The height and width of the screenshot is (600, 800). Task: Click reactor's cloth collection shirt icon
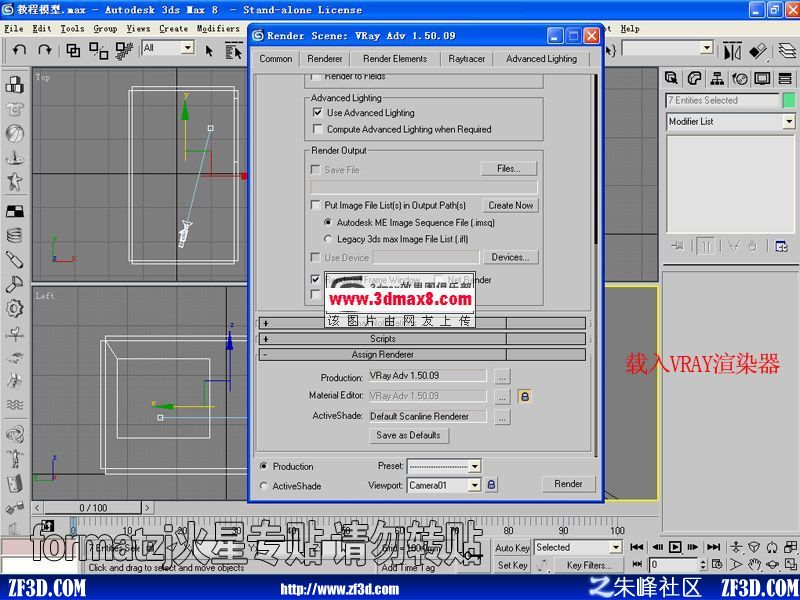14,109
